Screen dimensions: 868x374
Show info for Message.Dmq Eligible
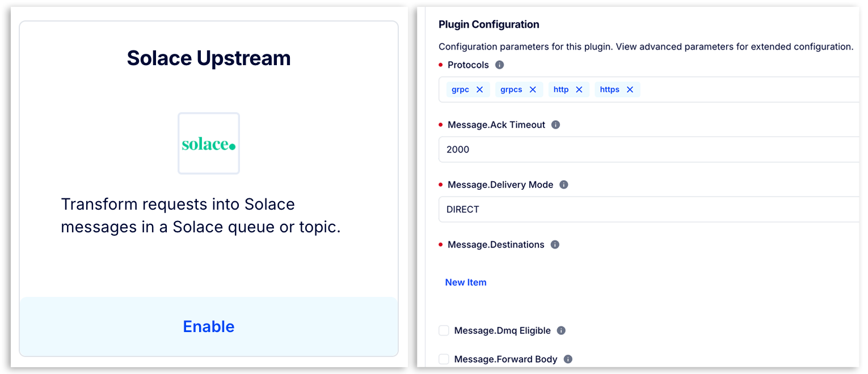561,330
